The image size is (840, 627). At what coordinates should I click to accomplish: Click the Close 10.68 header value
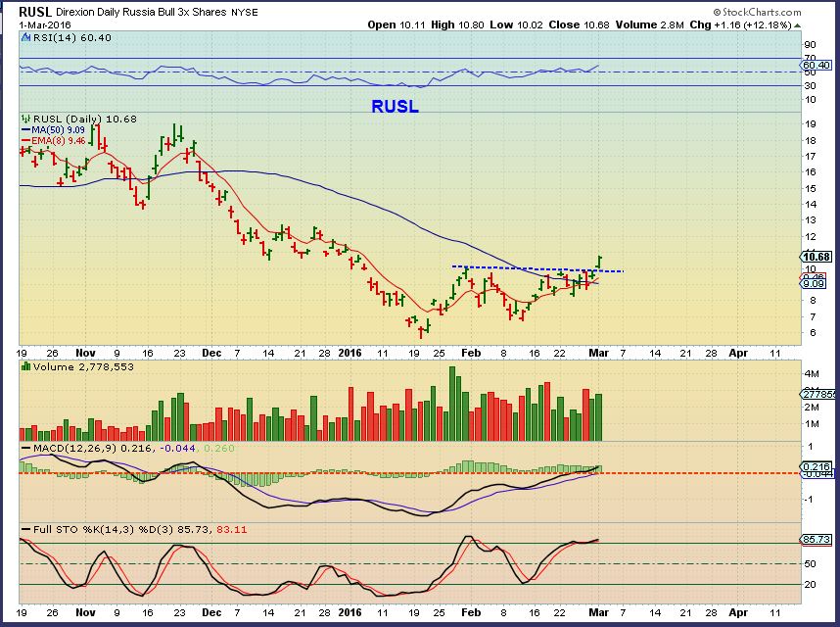tap(579, 24)
